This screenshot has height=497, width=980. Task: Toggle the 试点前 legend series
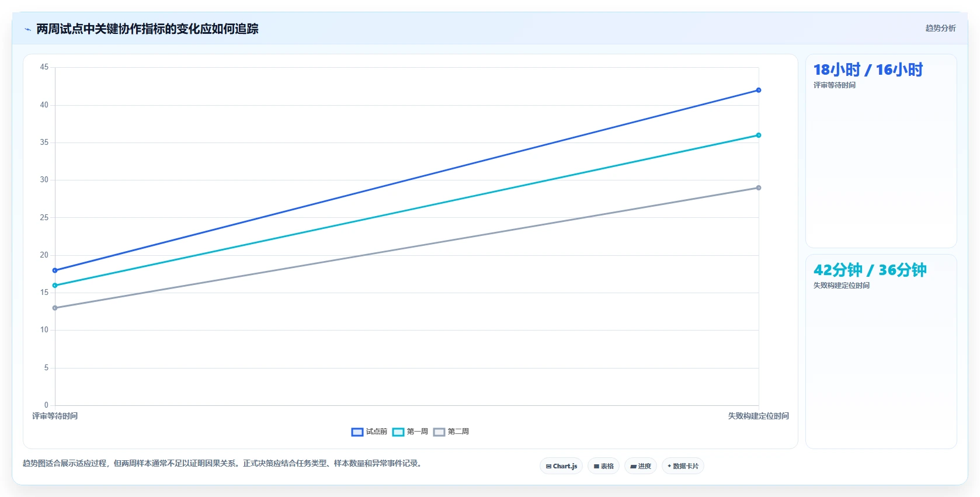click(x=369, y=432)
